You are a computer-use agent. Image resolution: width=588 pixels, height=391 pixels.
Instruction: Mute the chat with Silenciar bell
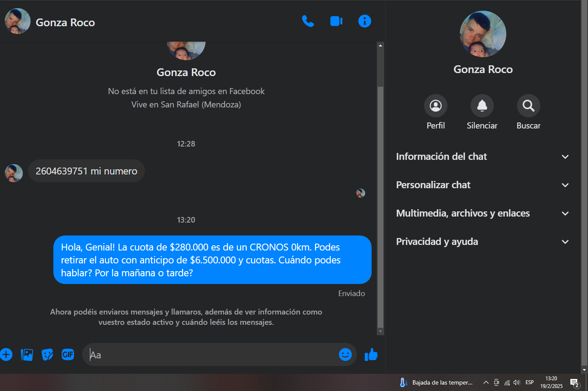click(x=482, y=106)
